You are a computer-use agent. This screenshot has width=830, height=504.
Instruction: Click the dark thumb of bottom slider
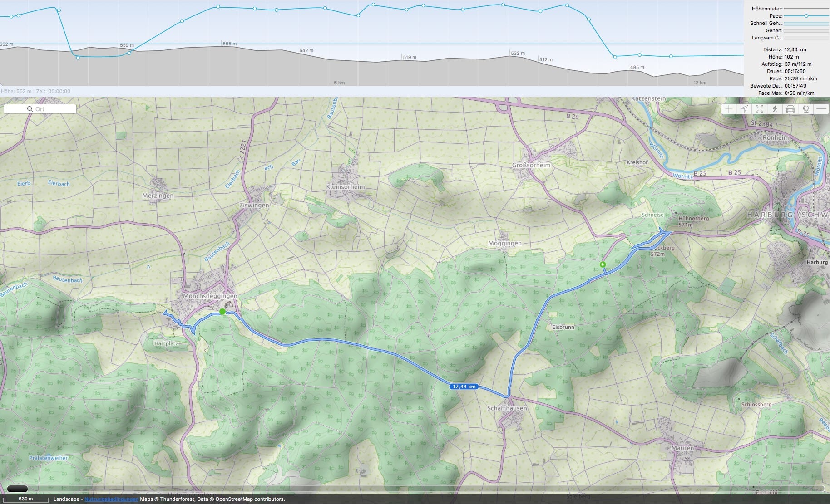17,489
